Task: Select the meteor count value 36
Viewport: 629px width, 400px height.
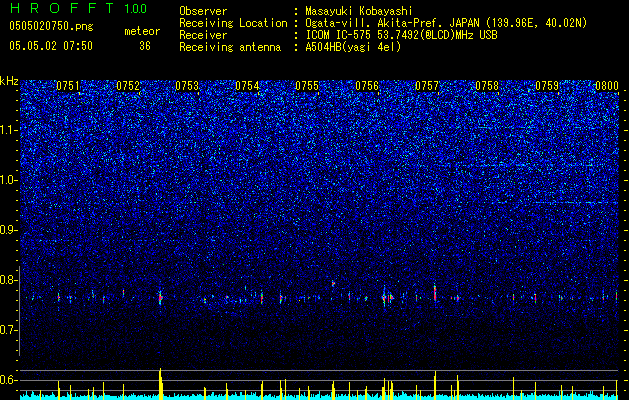Action: tap(145, 46)
